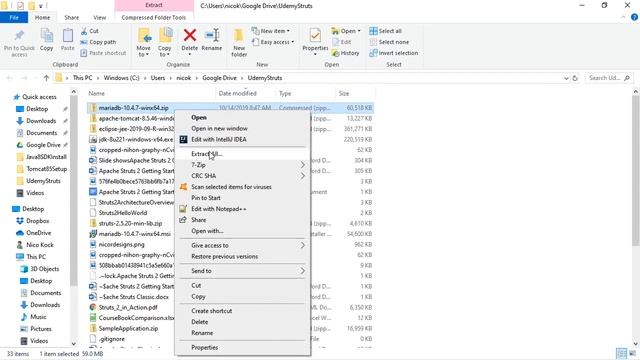Image resolution: width=640 pixels, height=360 pixels.
Task: Click the Up directory arrow
Action: (x=46, y=78)
